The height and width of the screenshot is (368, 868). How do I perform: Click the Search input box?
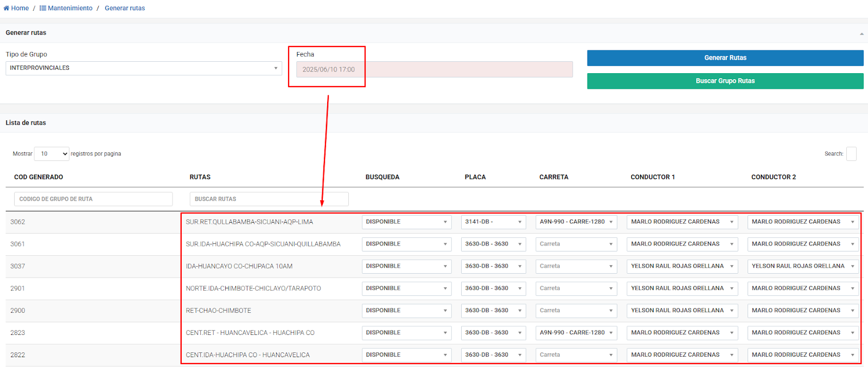(851, 154)
